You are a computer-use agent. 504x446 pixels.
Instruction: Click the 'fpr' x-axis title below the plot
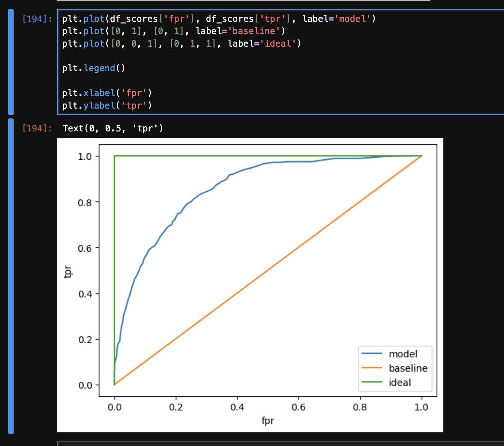coord(268,421)
